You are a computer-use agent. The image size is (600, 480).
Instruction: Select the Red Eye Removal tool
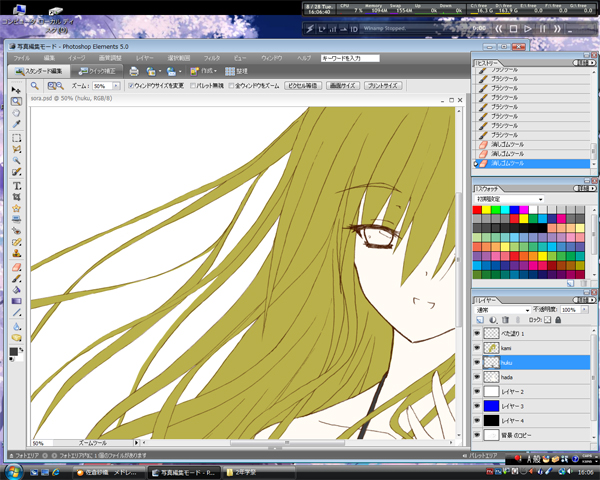point(16,231)
